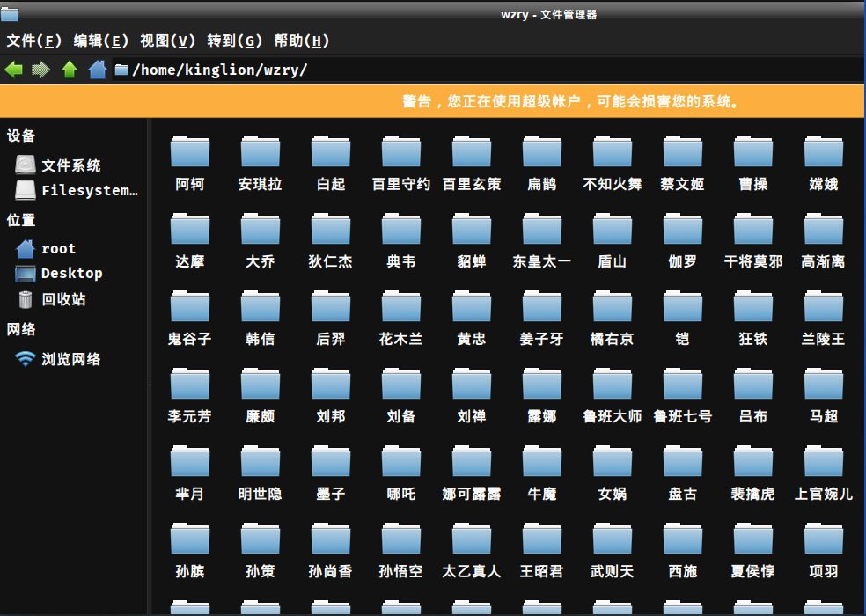Select the 阿轲 folder icon
The image size is (866, 616).
190,150
